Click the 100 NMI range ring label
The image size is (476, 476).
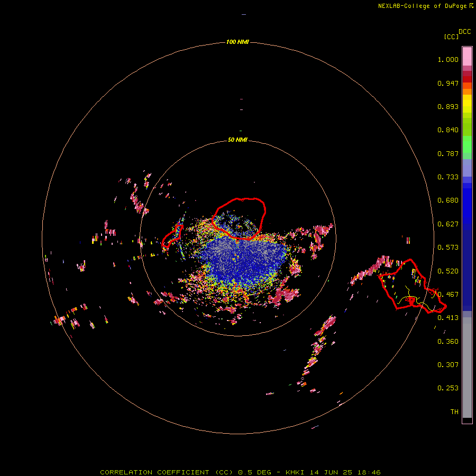click(x=237, y=42)
